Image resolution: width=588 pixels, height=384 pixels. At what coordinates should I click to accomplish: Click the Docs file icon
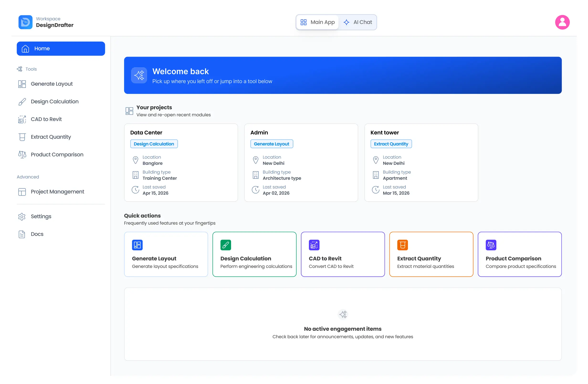point(22,234)
